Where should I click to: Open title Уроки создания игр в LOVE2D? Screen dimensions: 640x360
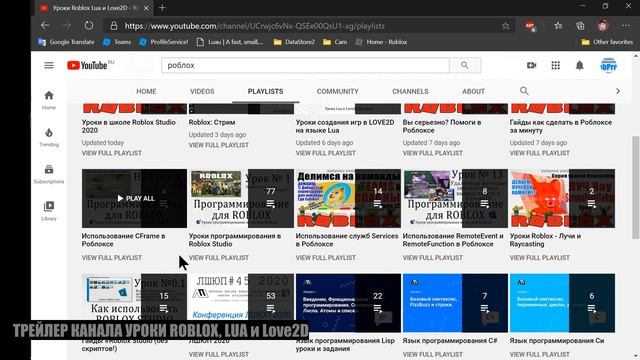point(345,126)
